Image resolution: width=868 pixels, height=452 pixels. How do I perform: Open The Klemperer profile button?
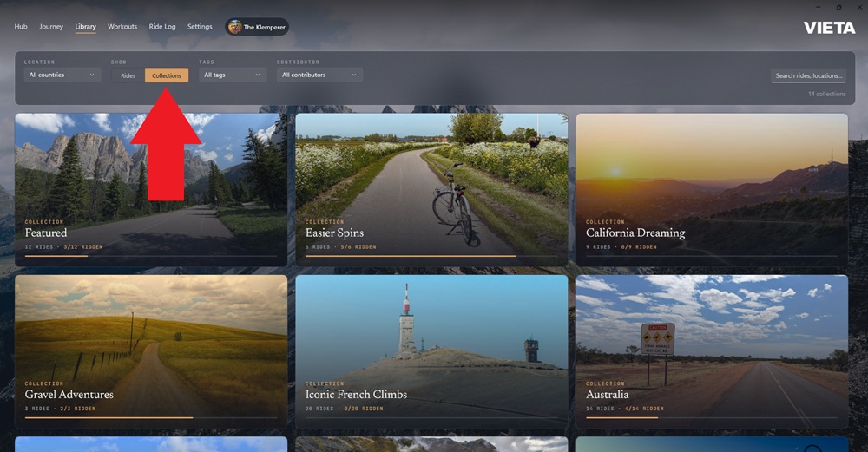[x=257, y=27]
